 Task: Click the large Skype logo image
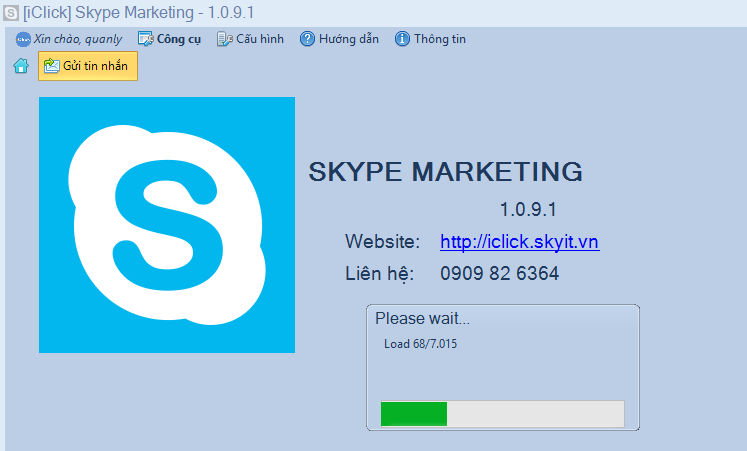click(167, 225)
